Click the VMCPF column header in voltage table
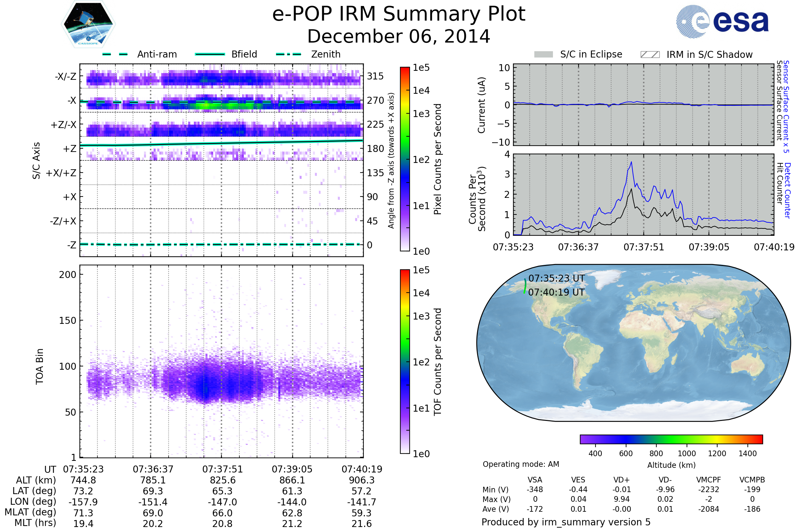 click(709, 480)
